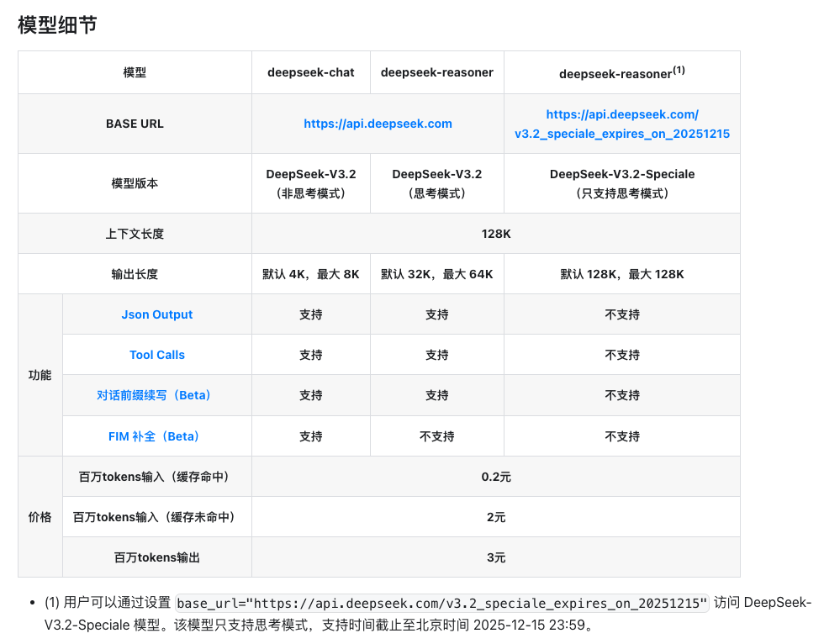Select the deepseek-chat column header
This screenshot has width=824, height=644.
click(311, 72)
